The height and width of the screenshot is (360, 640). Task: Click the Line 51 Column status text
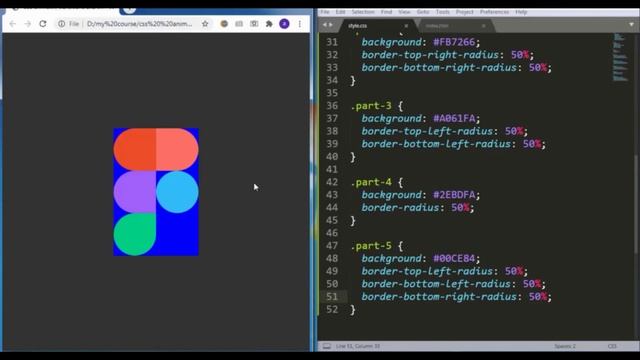pyautogui.click(x=358, y=346)
